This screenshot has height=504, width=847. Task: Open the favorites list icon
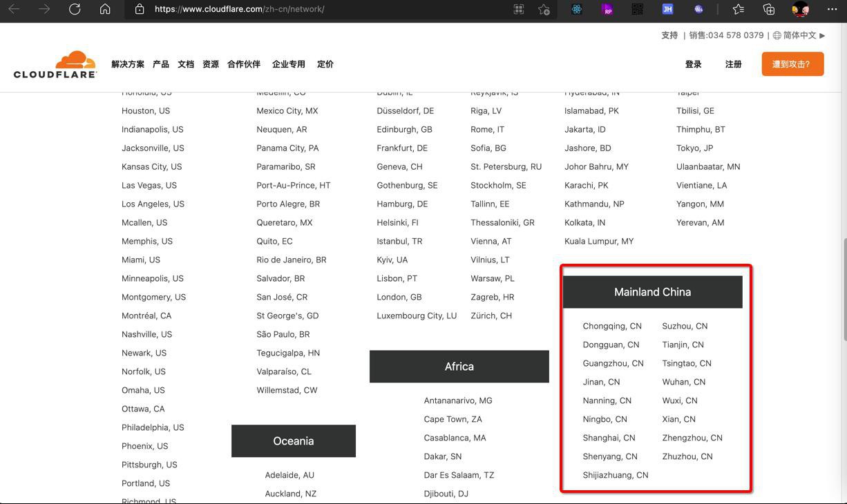[739, 9]
